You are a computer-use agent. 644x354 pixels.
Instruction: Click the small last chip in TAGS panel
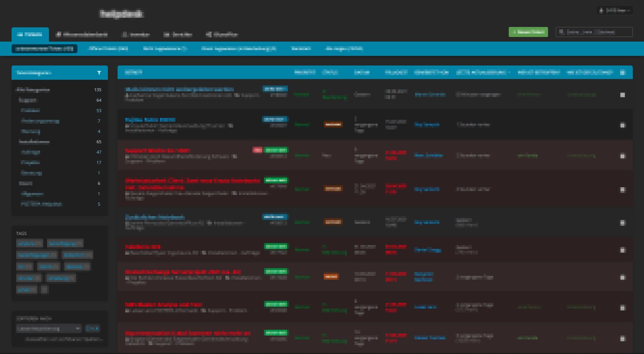(44, 289)
